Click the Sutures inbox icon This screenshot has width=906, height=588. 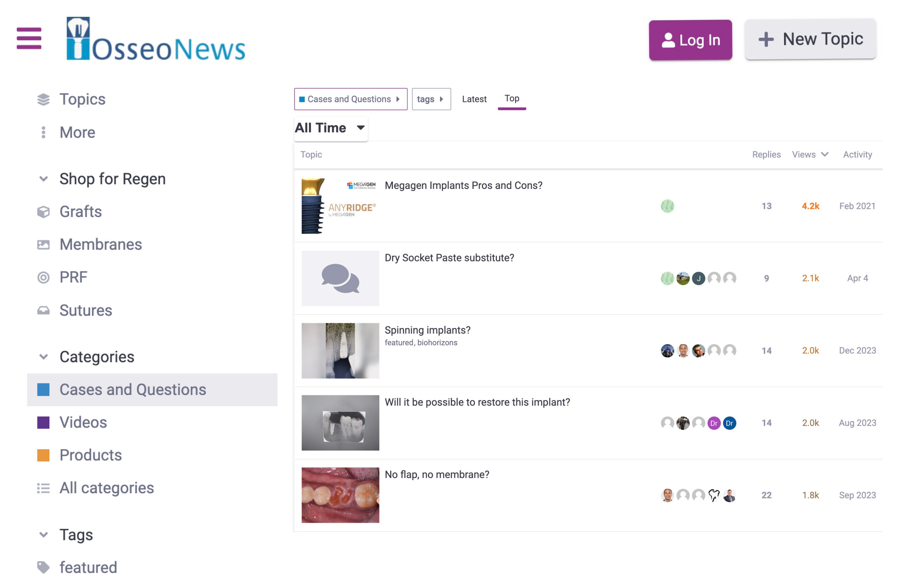click(x=43, y=310)
